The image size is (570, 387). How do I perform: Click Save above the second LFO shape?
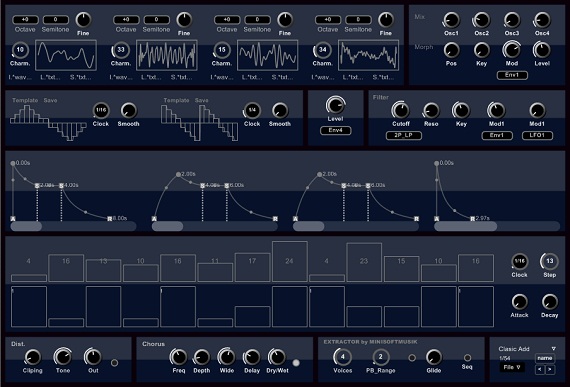(x=201, y=100)
